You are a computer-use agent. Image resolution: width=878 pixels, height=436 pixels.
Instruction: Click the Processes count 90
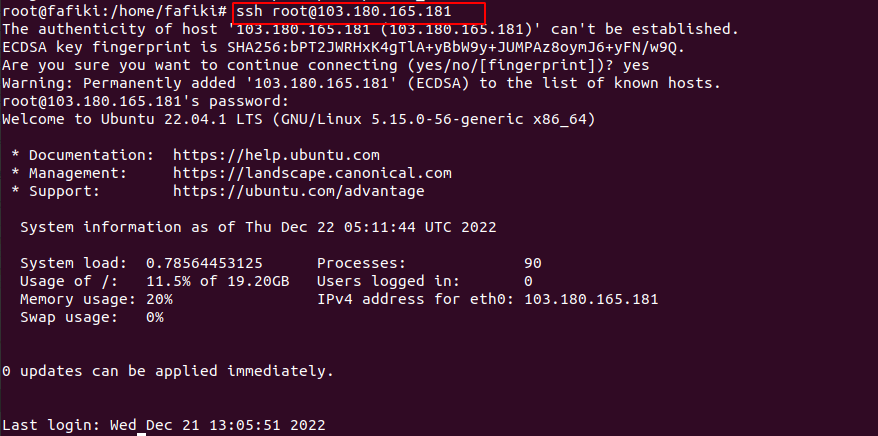(x=533, y=263)
